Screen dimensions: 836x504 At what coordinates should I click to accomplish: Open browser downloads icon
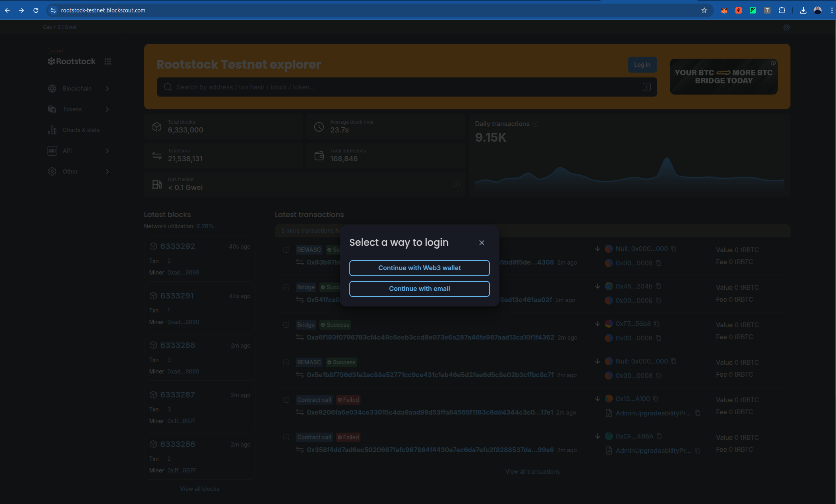pyautogui.click(x=803, y=10)
